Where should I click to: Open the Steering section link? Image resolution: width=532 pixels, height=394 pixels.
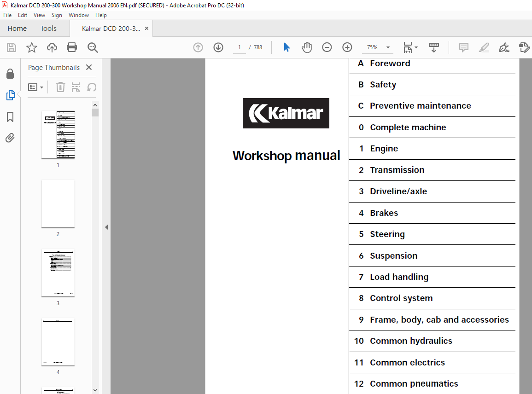387,234
